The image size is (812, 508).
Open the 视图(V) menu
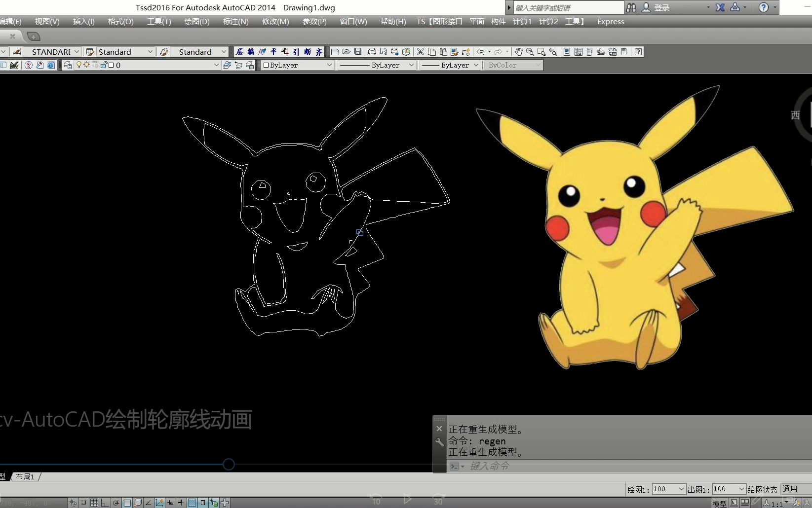[x=47, y=21]
